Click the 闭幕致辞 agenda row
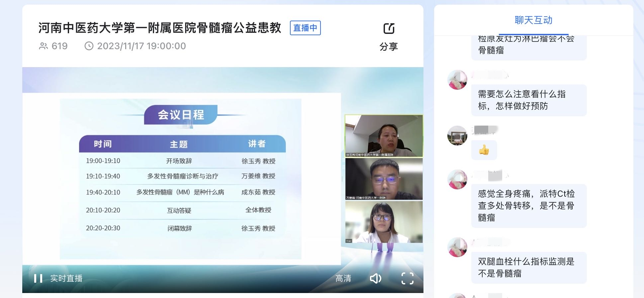This screenshot has width=644, height=298. tap(180, 228)
